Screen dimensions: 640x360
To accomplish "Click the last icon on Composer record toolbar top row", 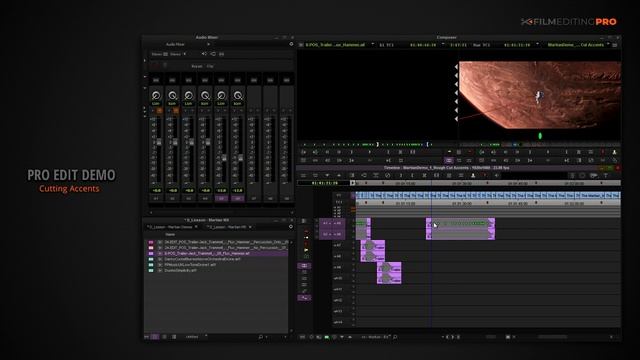I will 614,152.
